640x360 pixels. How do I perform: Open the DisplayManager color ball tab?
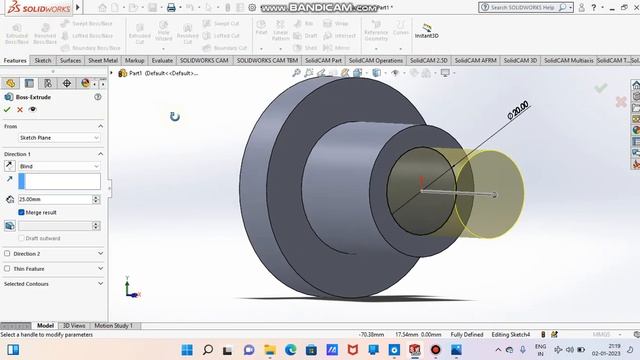click(x=85, y=83)
